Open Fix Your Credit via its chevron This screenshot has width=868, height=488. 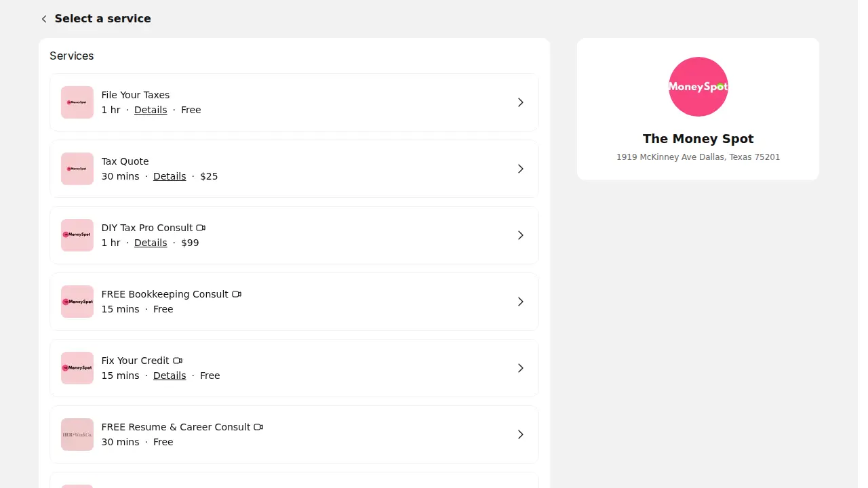[x=521, y=368]
